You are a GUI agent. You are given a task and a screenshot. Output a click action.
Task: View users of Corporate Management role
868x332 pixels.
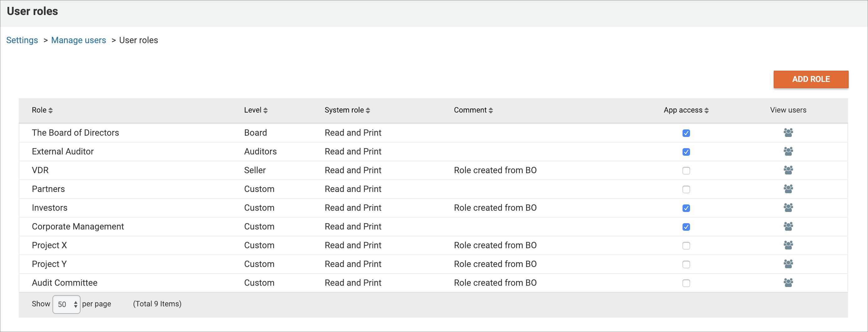tap(788, 226)
